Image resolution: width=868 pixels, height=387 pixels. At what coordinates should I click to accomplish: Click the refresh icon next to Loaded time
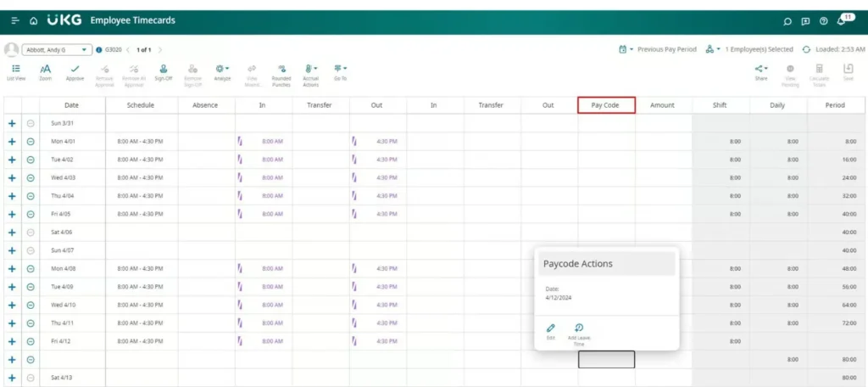(807, 49)
